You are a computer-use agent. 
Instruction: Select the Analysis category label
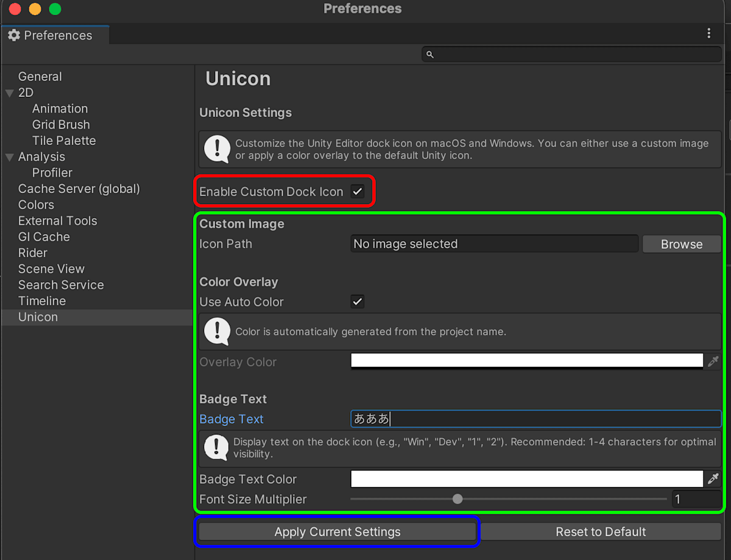click(x=41, y=157)
